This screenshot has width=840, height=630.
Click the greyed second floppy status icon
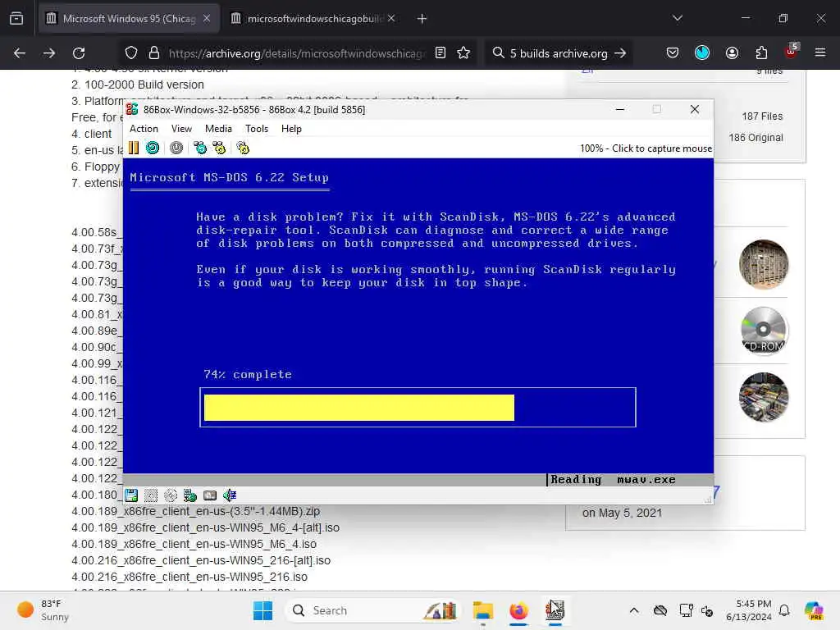coord(151,495)
